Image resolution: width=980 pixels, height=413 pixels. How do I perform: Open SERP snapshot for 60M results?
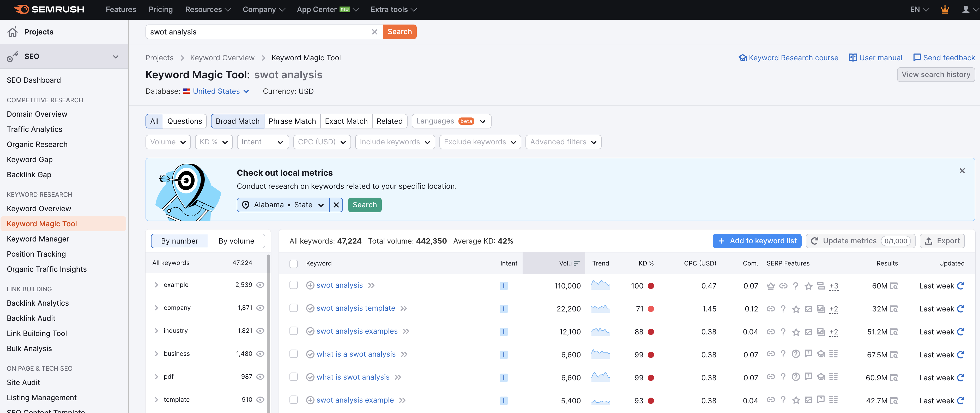[894, 286]
